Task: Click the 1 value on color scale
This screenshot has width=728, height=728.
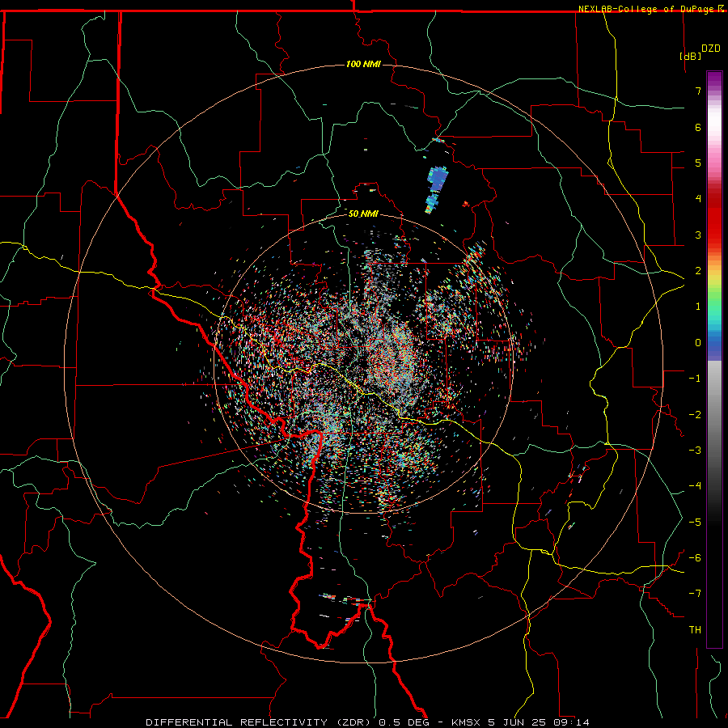Action: (698, 307)
